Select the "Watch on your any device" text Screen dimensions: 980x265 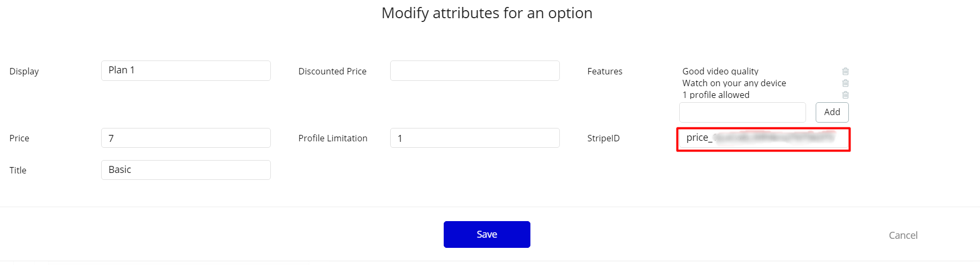[x=734, y=83]
